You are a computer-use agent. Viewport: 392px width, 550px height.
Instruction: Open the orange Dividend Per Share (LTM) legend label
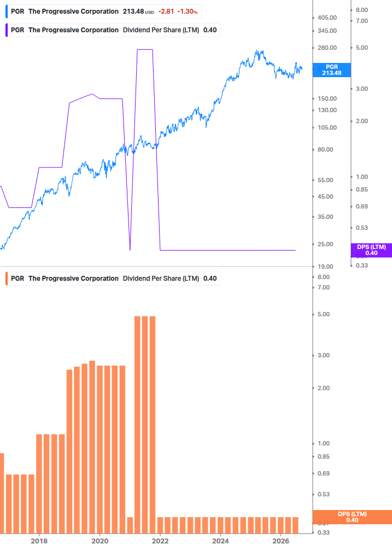click(x=161, y=279)
